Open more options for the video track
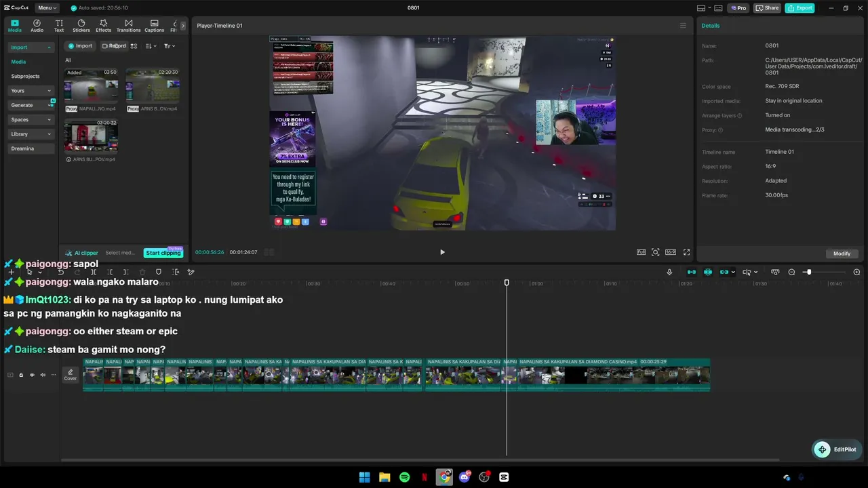This screenshot has width=868, height=488. click(x=54, y=375)
